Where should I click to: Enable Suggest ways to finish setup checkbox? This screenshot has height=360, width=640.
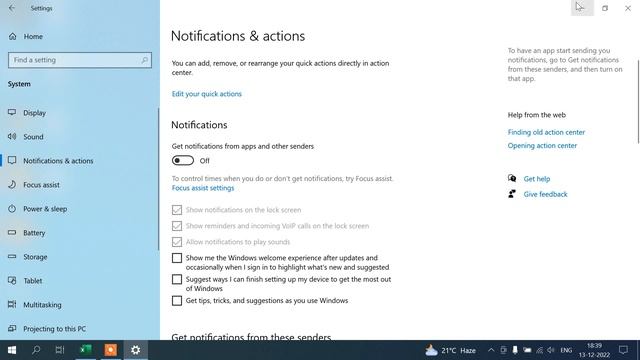click(x=177, y=279)
